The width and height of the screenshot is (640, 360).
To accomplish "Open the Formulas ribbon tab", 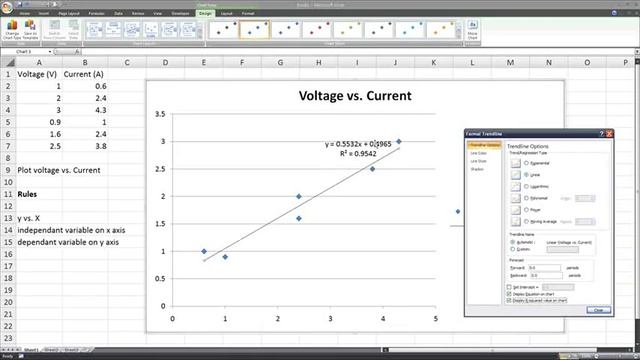I will click(97, 13).
